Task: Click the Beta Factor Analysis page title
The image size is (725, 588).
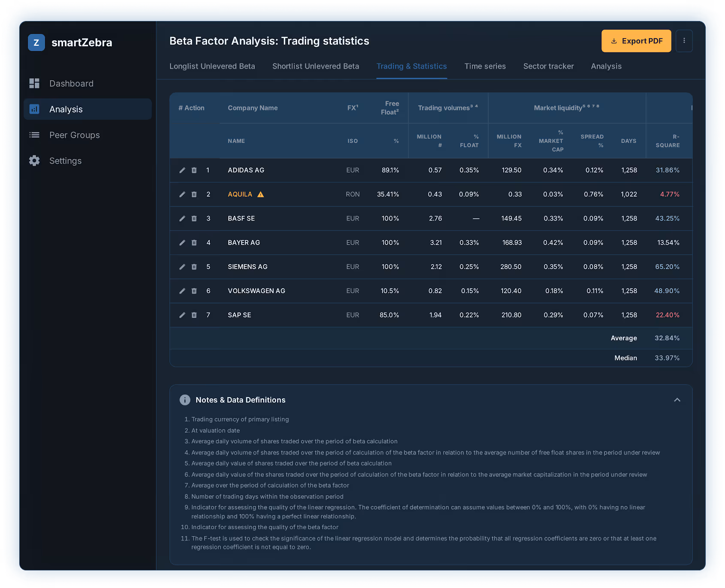Action: 269,41
